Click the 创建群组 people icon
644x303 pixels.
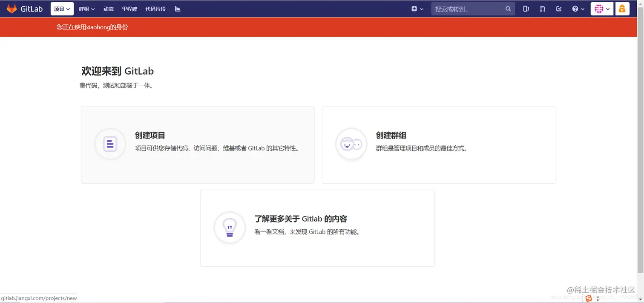tap(351, 144)
